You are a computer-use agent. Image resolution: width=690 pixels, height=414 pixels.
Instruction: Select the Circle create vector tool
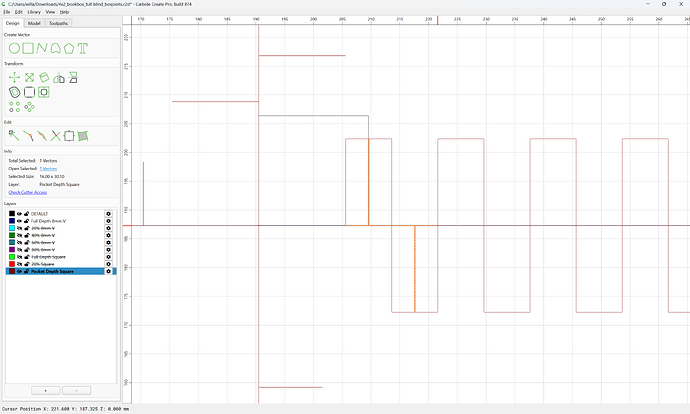14,48
